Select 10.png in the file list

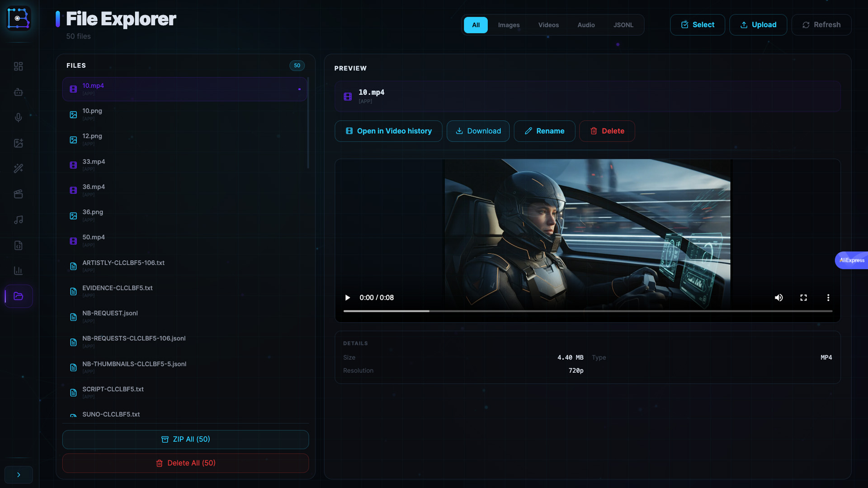point(184,114)
